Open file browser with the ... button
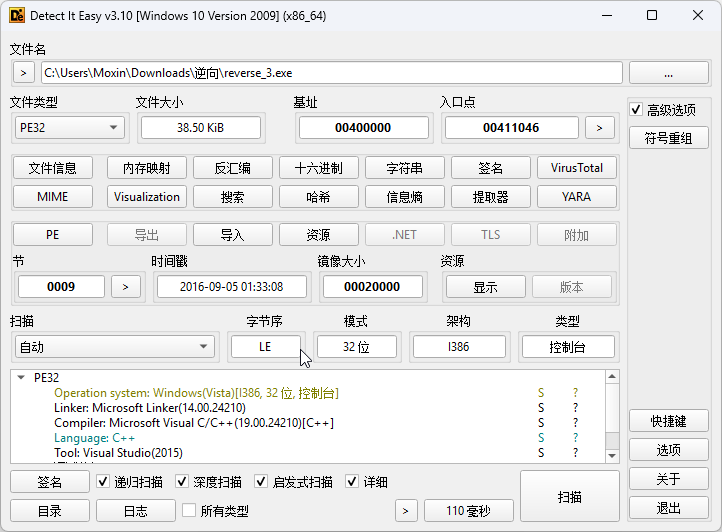 668,73
